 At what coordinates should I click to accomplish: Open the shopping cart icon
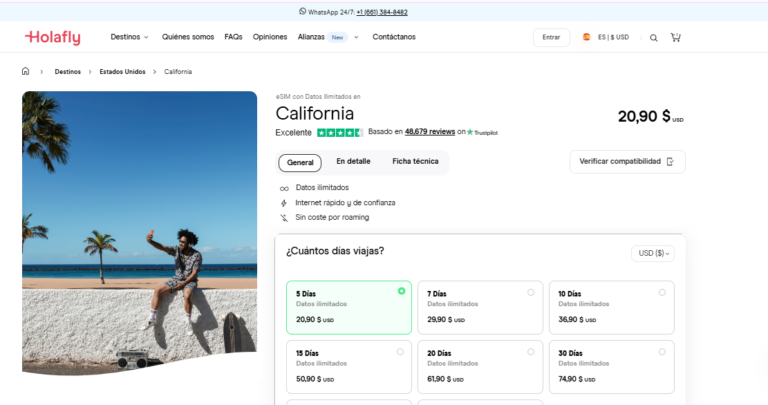(676, 38)
